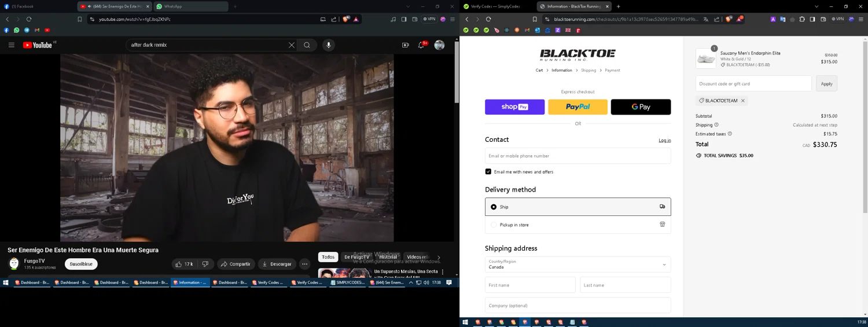The width and height of the screenshot is (868, 327).
Task: Click the Discount code or gift card field
Action: [x=753, y=83]
